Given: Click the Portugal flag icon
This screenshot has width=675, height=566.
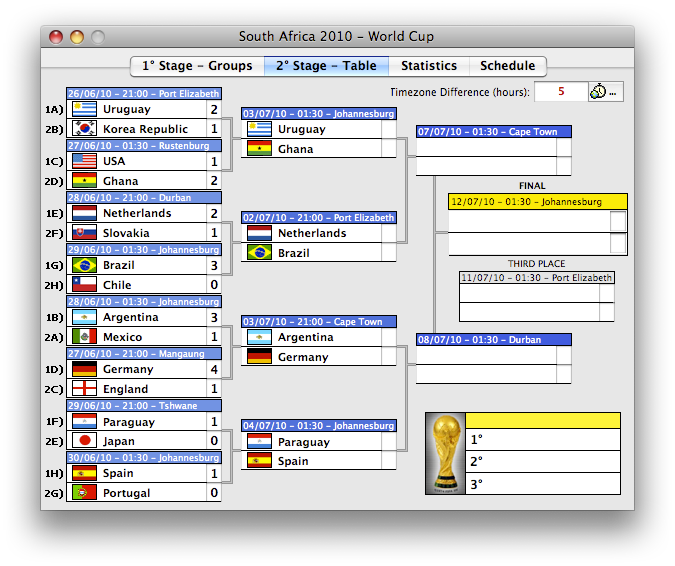Looking at the screenshot, I should point(84,493).
